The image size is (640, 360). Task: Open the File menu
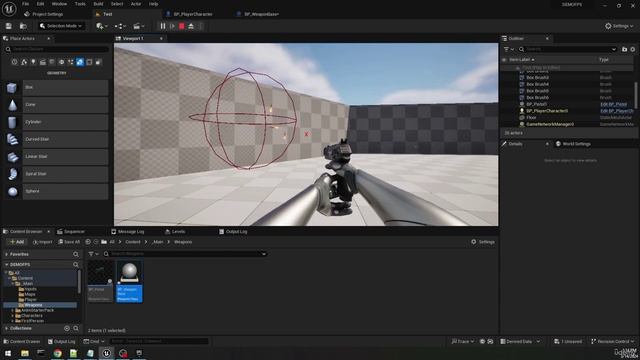tap(25, 4)
